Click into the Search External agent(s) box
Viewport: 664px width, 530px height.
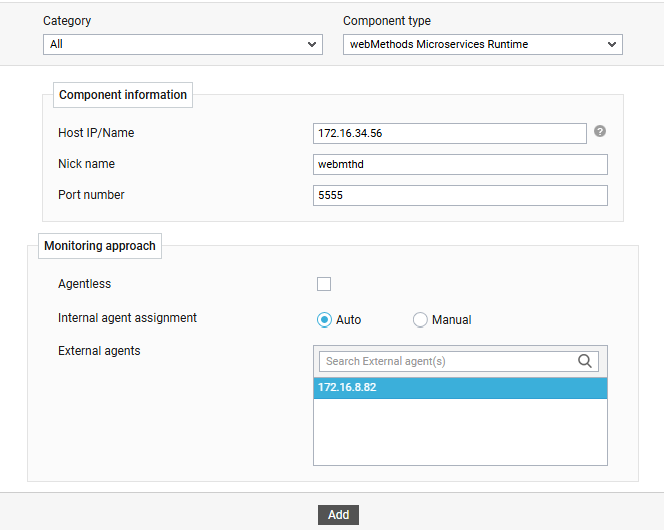(x=445, y=361)
